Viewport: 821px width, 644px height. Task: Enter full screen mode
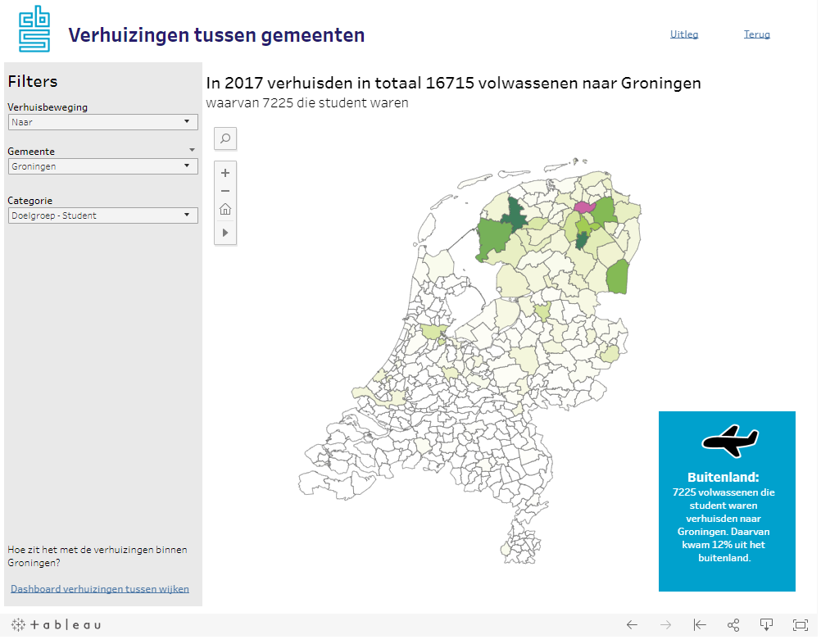coord(801,625)
